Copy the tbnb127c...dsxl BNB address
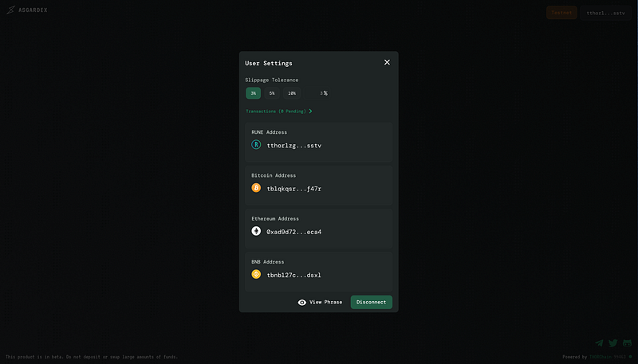638x364 pixels. tap(293, 275)
